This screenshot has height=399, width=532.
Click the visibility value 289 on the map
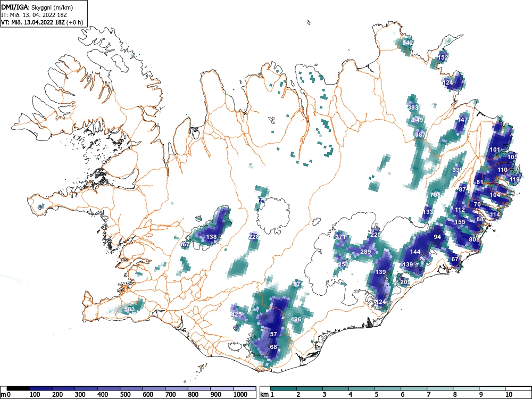[x=365, y=252]
